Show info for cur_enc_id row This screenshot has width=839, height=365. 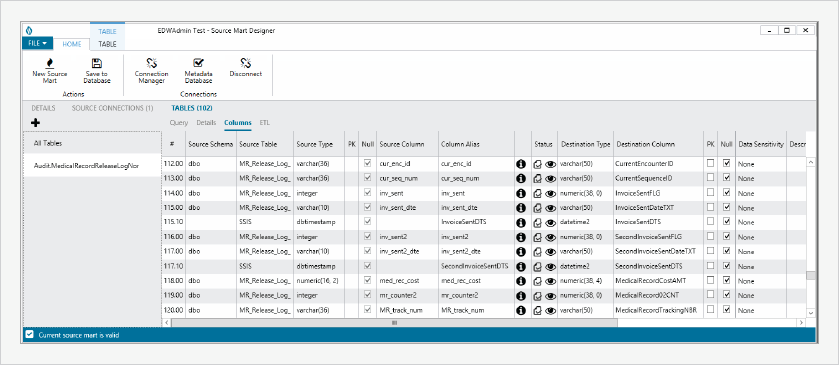pyautogui.click(x=521, y=164)
